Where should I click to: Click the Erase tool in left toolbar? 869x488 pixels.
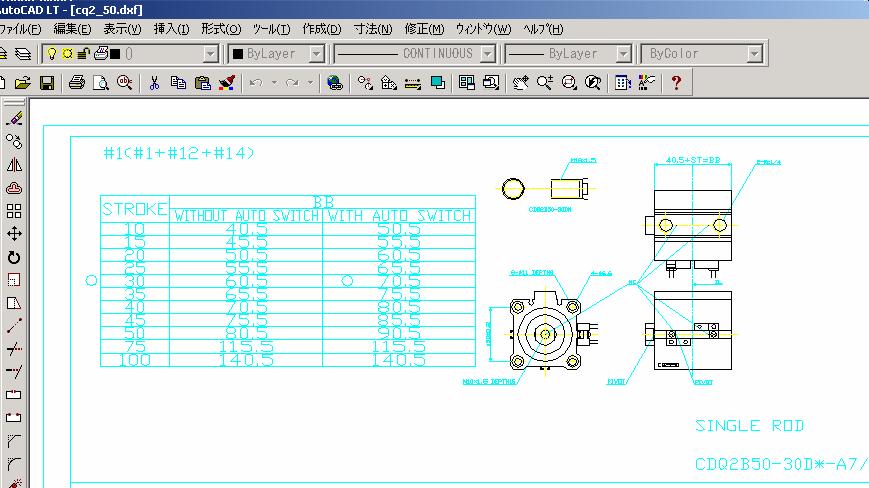click(x=14, y=119)
